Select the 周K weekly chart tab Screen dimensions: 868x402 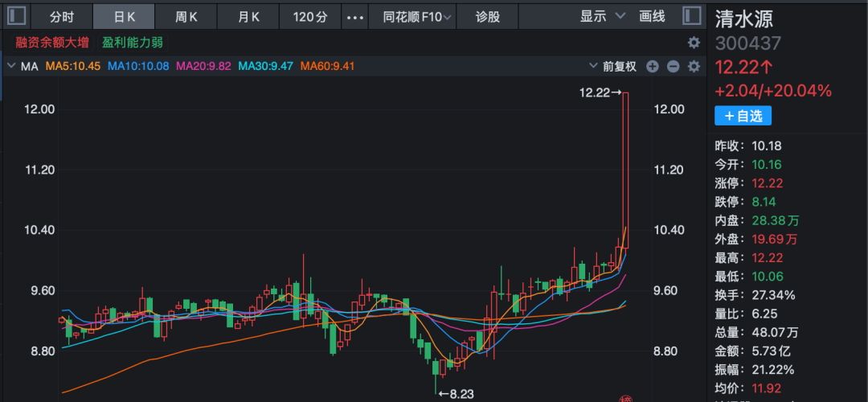pos(186,16)
